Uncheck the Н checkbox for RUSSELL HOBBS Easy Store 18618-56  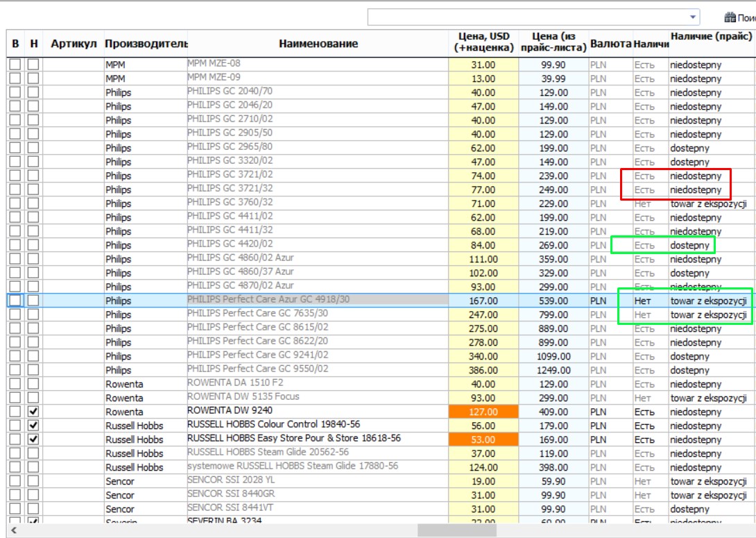tap(33, 439)
